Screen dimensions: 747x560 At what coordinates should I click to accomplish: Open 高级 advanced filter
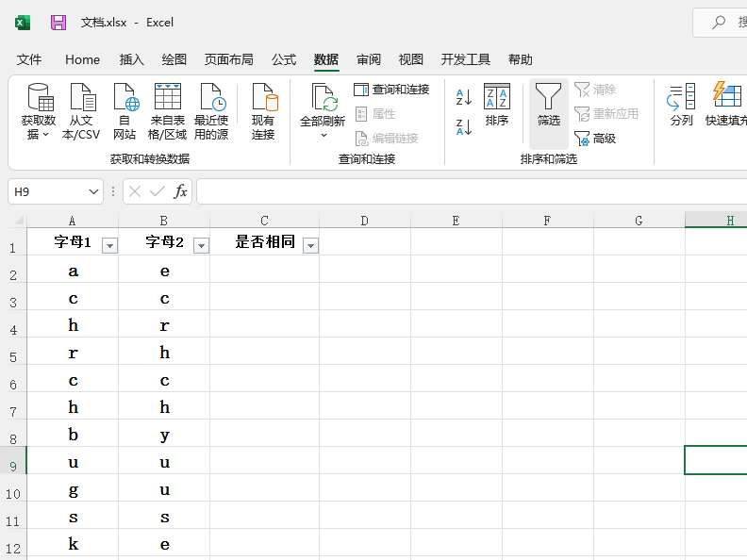pyautogui.click(x=595, y=139)
